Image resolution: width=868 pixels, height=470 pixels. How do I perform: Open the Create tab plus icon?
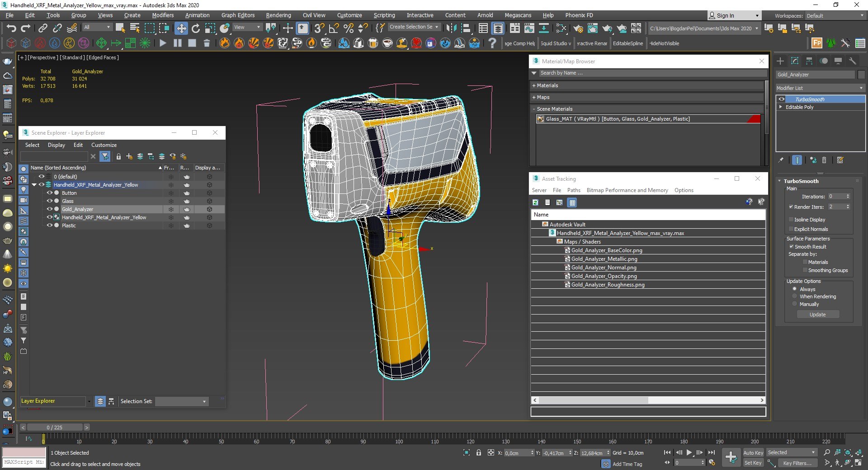click(x=780, y=61)
